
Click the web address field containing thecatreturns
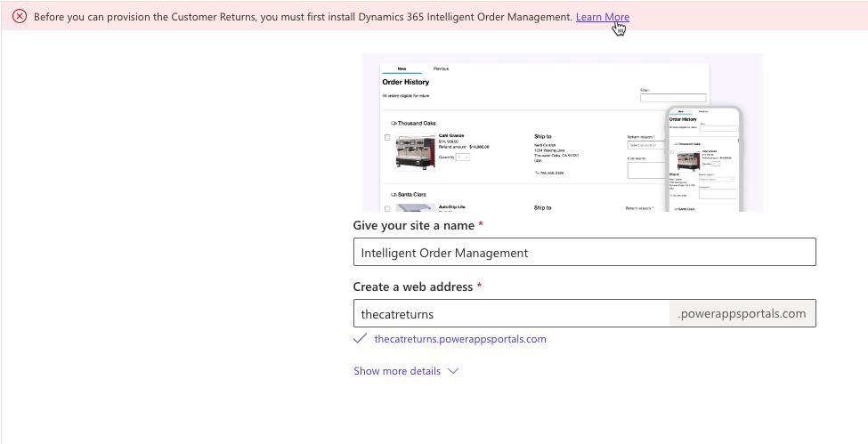[x=512, y=314]
